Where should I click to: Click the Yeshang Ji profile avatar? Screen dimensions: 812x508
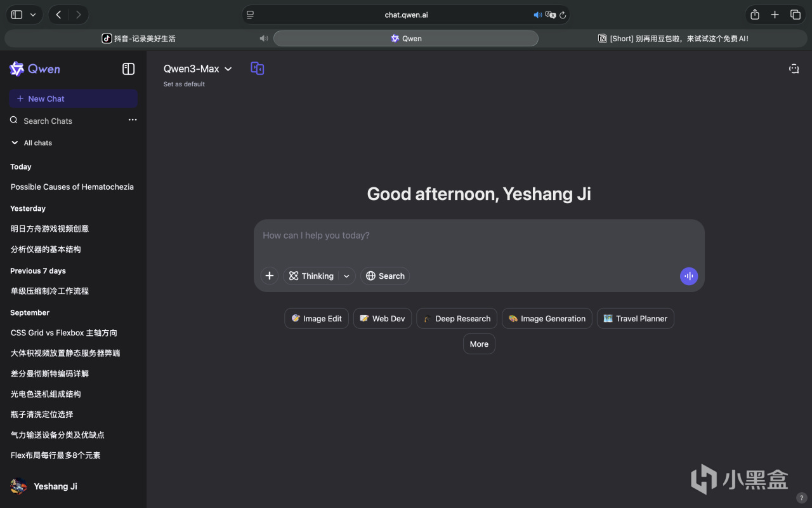point(19,486)
